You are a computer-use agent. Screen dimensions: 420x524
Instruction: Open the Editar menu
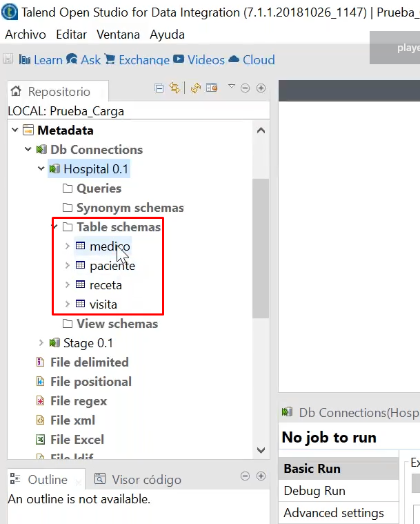(x=72, y=35)
